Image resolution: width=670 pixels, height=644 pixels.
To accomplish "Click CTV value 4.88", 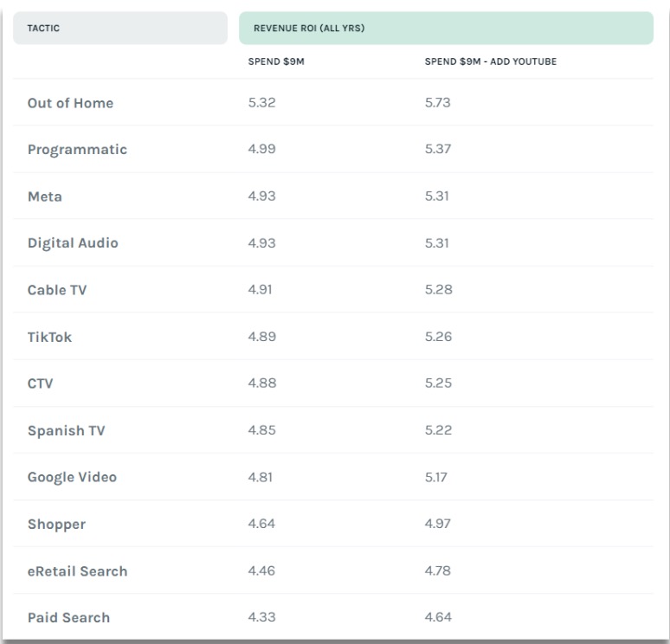I will pos(262,383).
